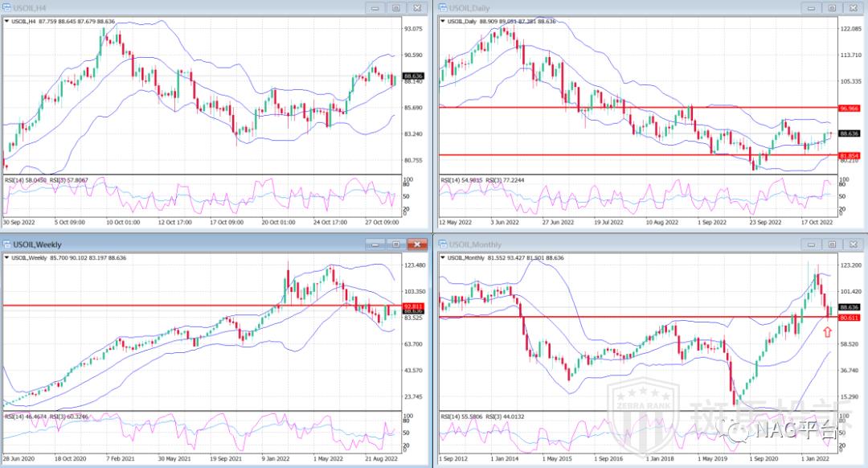
Task: Select the red 92.811 line in Weekly chart
Action: pos(202,306)
